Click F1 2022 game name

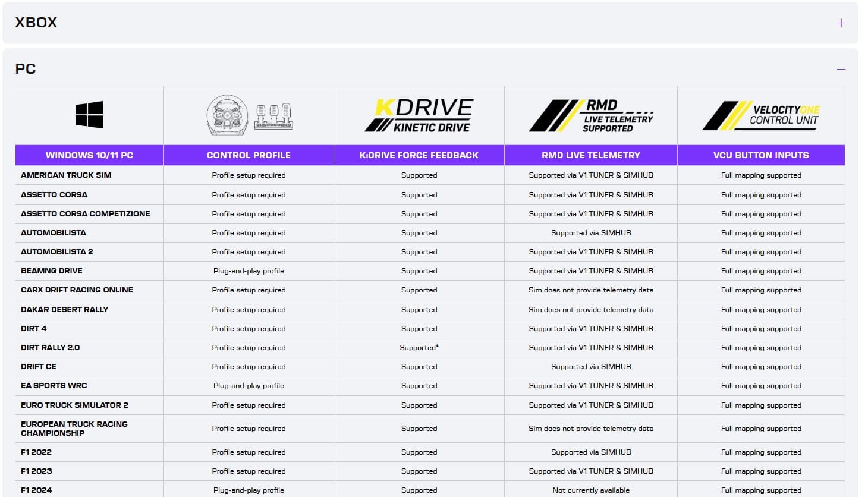[36, 452]
